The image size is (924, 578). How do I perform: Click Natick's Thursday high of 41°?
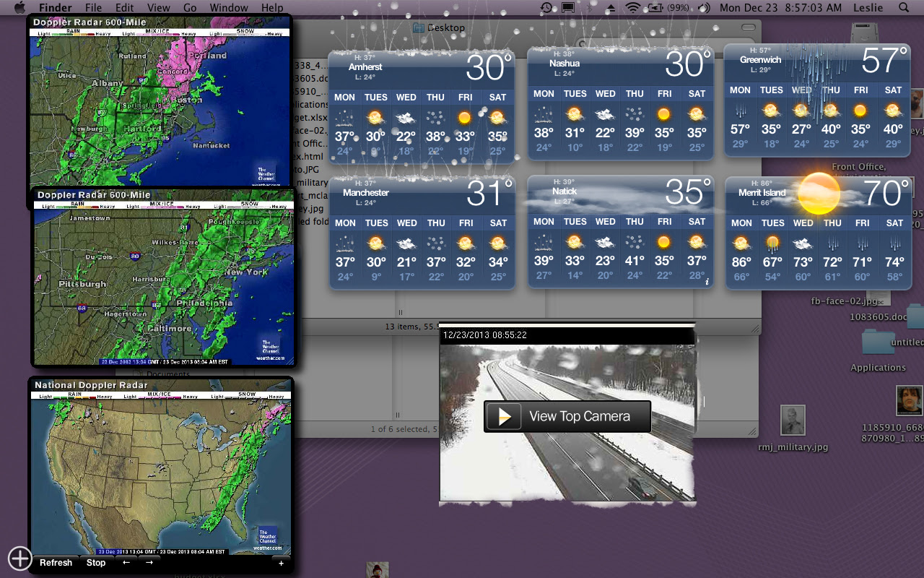pyautogui.click(x=635, y=262)
